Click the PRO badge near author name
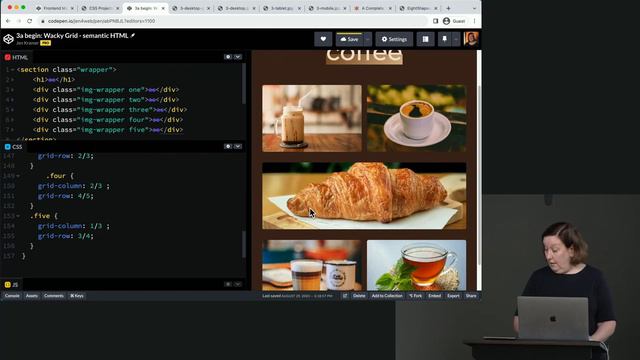The image size is (640, 360). click(45, 43)
